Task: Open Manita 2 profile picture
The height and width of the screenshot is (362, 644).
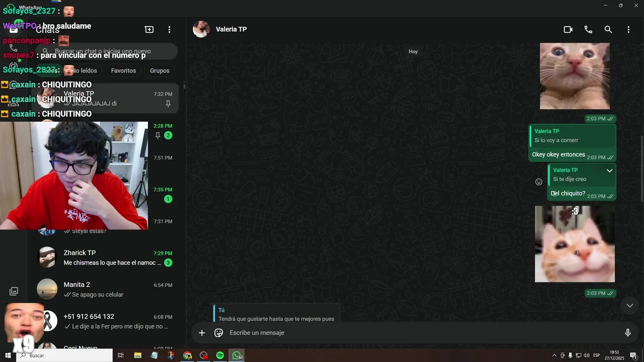Action: point(47,289)
